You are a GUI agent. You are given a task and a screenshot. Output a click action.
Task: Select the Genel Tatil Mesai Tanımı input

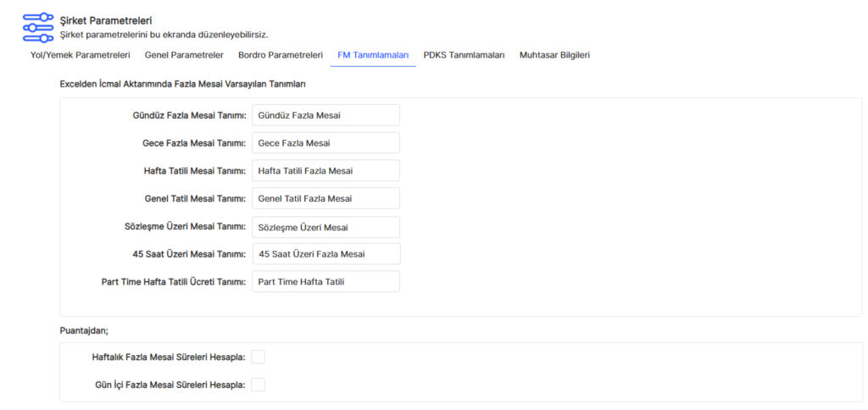325,199
